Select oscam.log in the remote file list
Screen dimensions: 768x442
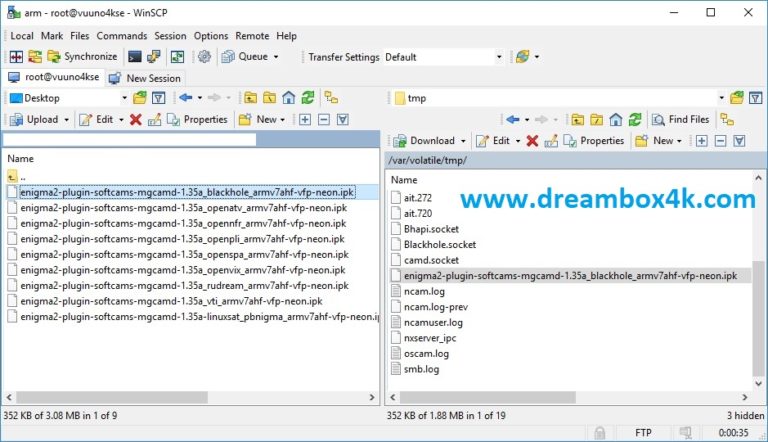[x=426, y=353]
